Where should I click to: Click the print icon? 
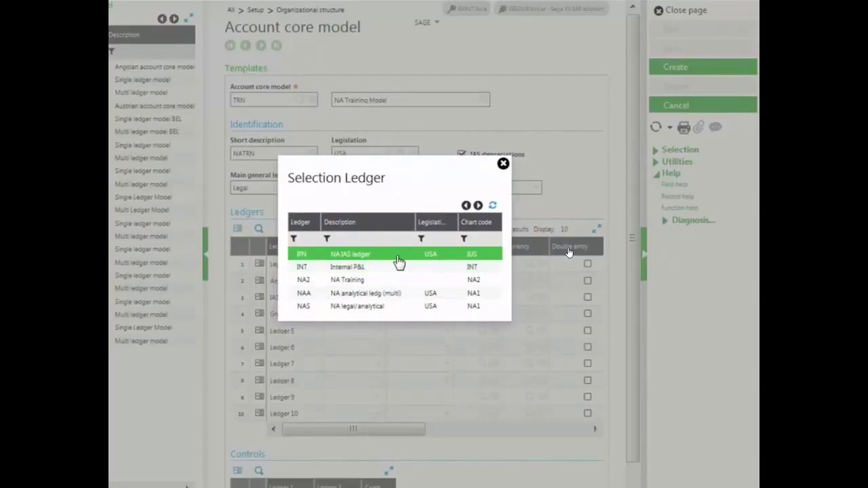(684, 127)
